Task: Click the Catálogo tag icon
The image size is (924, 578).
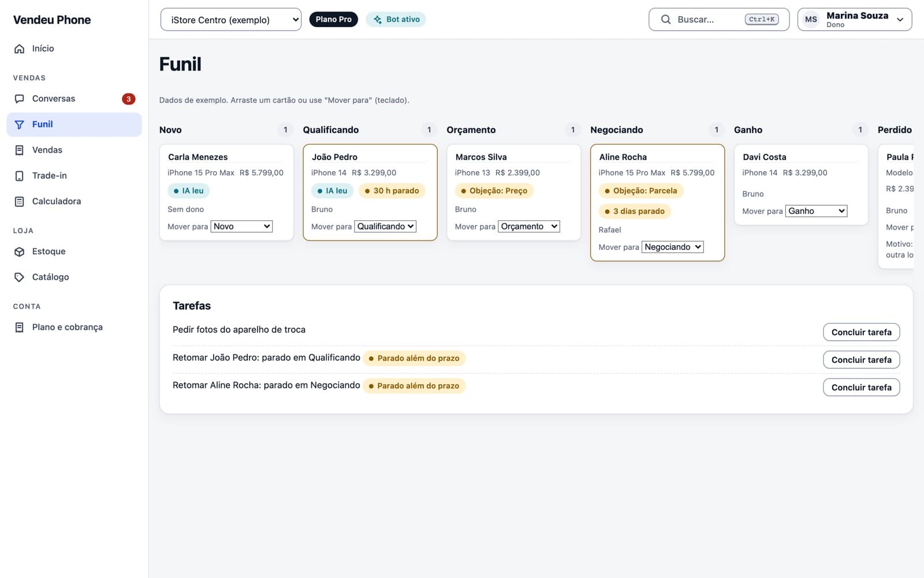Action: point(19,277)
